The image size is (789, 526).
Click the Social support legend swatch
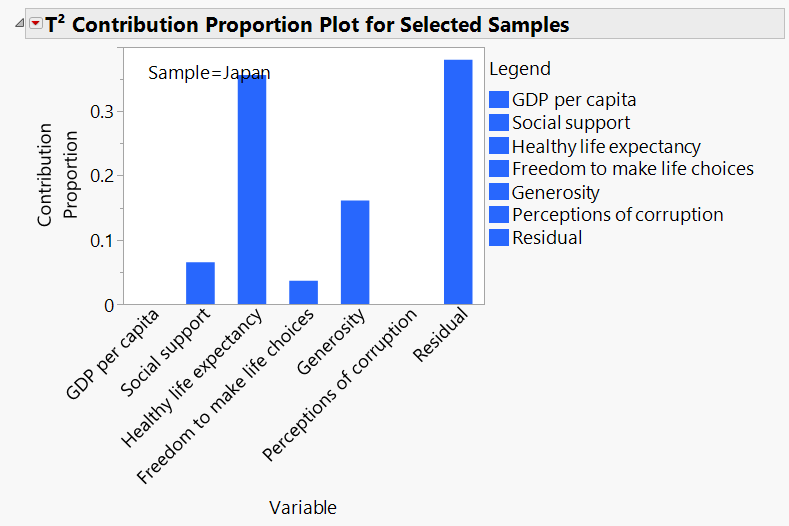click(x=499, y=122)
